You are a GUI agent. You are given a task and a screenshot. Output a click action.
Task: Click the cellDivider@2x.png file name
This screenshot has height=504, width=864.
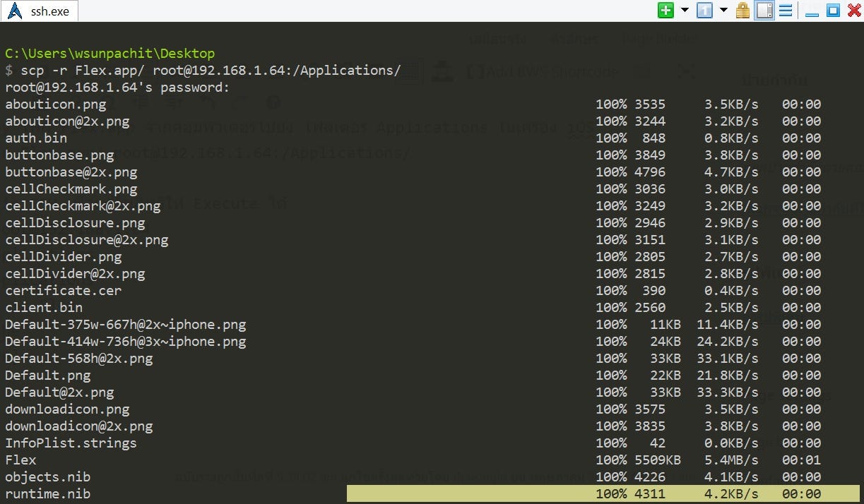coord(75,274)
